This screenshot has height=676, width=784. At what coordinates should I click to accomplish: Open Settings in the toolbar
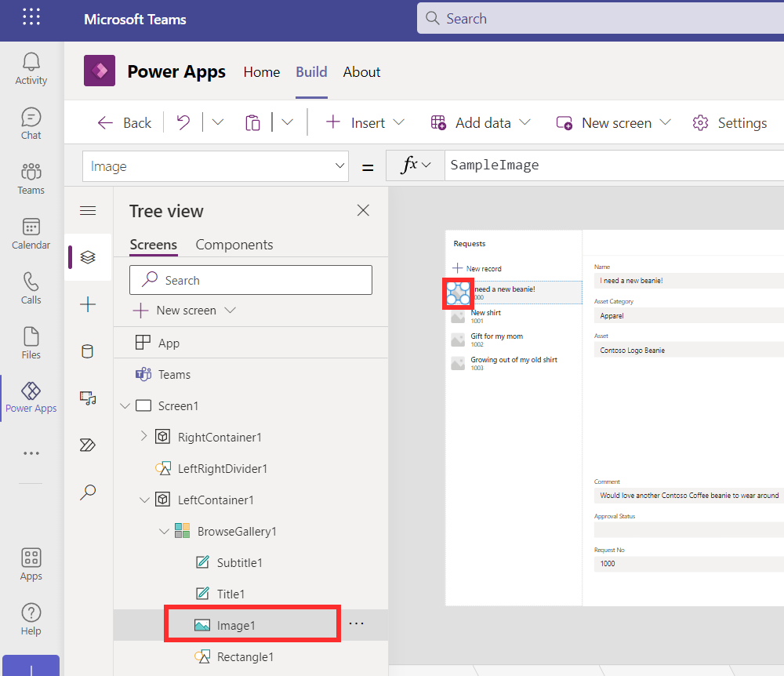(729, 122)
